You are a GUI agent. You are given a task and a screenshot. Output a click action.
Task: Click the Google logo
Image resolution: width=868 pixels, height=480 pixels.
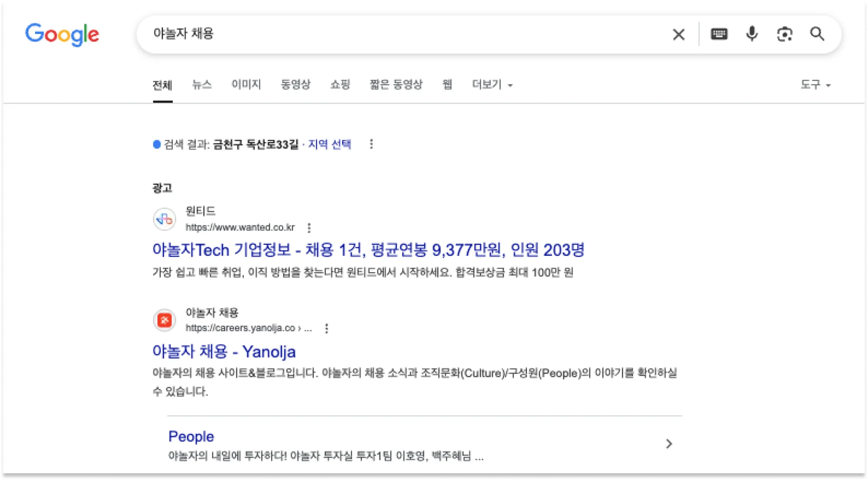(62, 35)
